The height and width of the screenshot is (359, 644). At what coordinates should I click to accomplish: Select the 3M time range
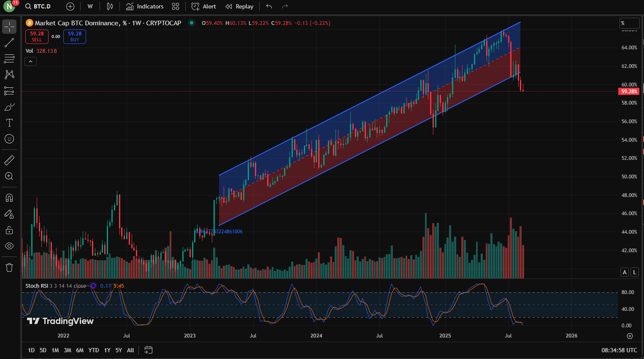click(x=68, y=350)
